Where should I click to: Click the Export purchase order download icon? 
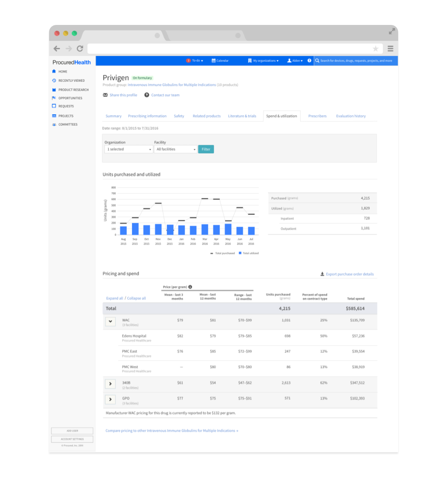[x=322, y=274]
